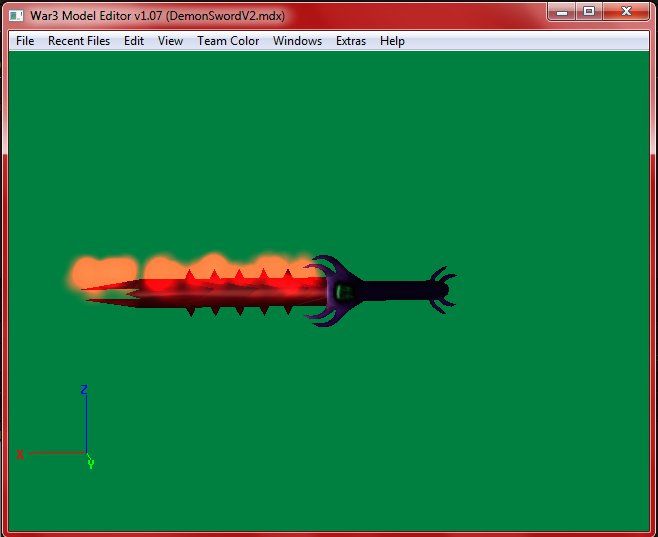Open the View menu
This screenshot has width=658, height=537.
(170, 41)
